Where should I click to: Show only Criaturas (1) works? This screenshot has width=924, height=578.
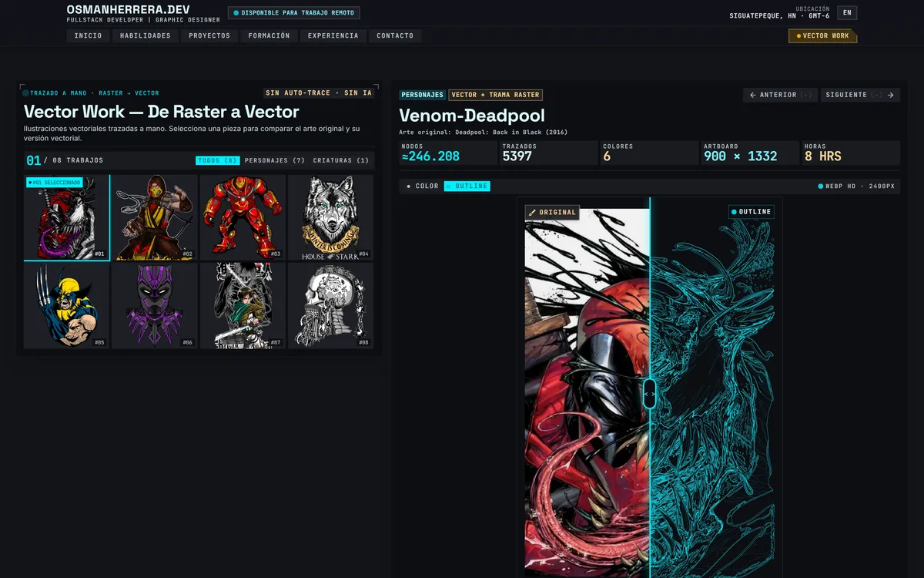pos(341,160)
